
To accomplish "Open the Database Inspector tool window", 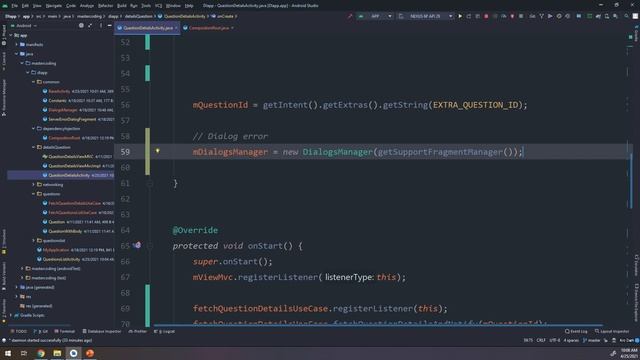I will pos(102,331).
